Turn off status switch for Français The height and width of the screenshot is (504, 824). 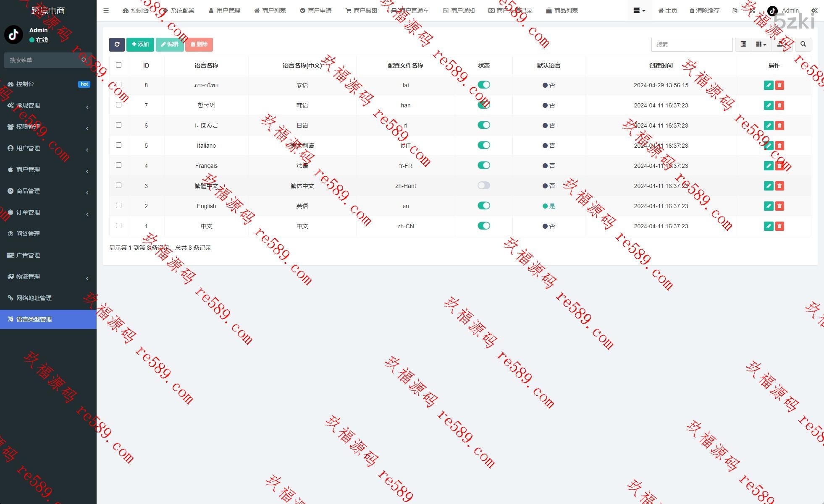[483, 165]
